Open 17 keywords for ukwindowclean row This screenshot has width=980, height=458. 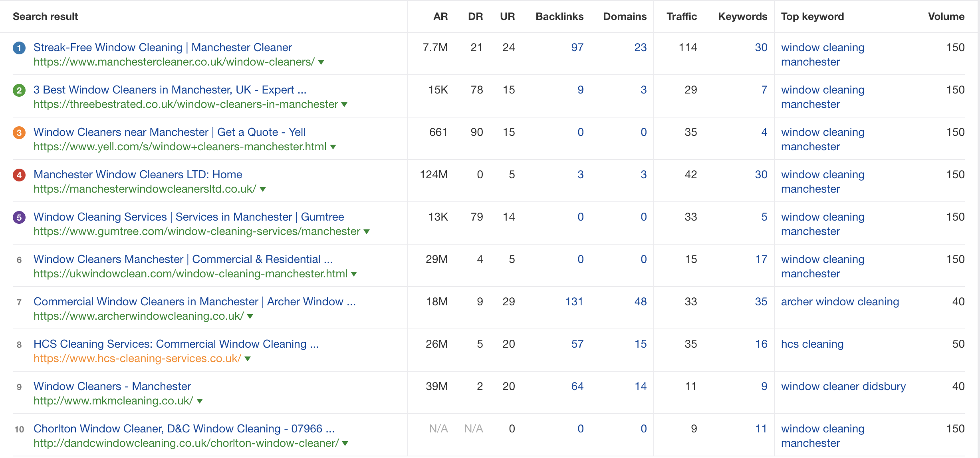[761, 259]
